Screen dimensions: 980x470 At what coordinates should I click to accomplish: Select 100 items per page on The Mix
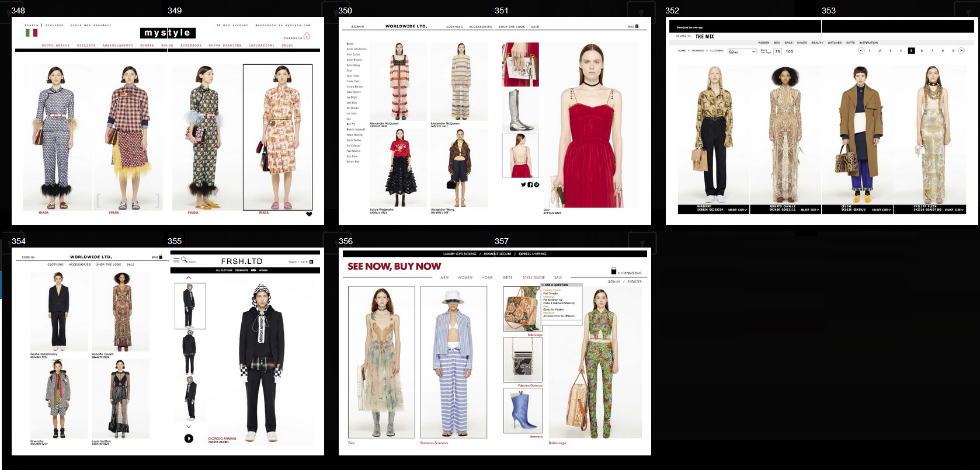tap(789, 51)
